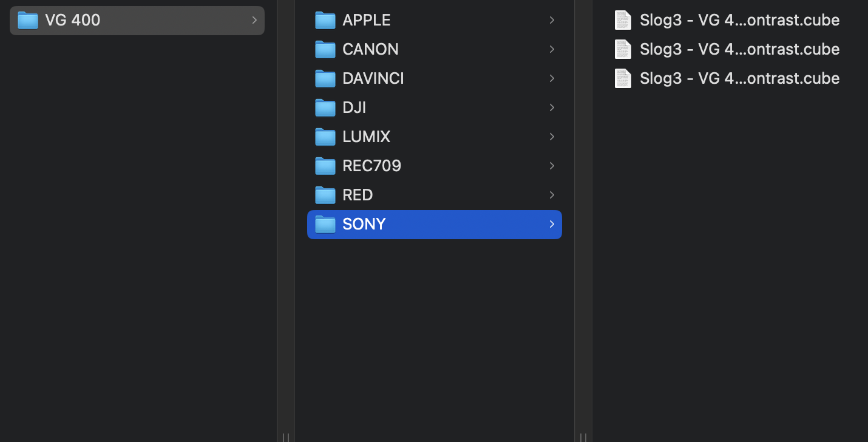Click the chevron on the selected SONY row
868x442 pixels.
[552, 224]
